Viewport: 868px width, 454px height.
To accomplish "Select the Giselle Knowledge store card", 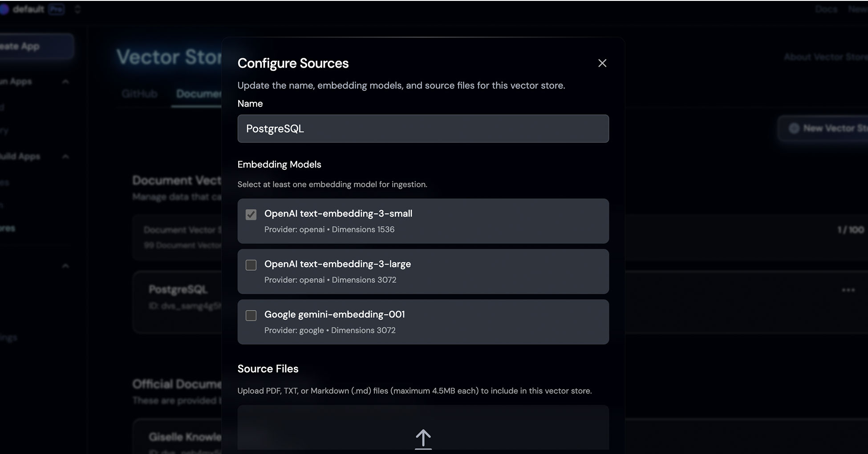I will (x=178, y=437).
